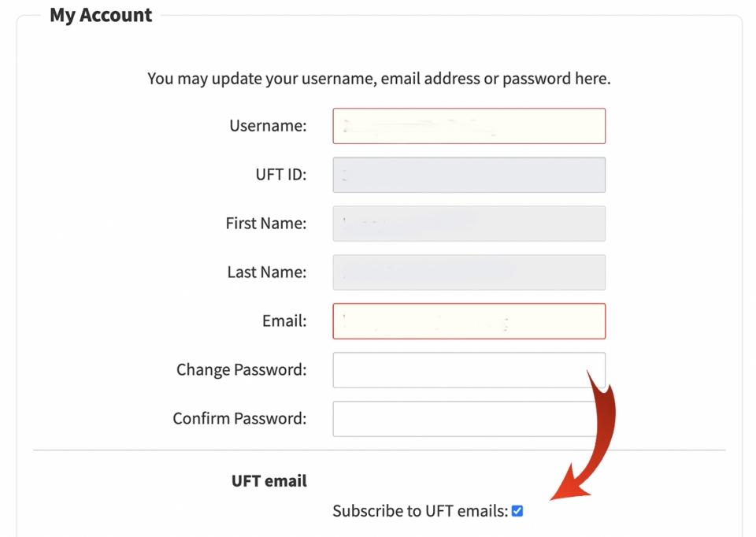Viewport: 756px width, 537px height.
Task: Select the UFT email section label
Action: point(269,480)
